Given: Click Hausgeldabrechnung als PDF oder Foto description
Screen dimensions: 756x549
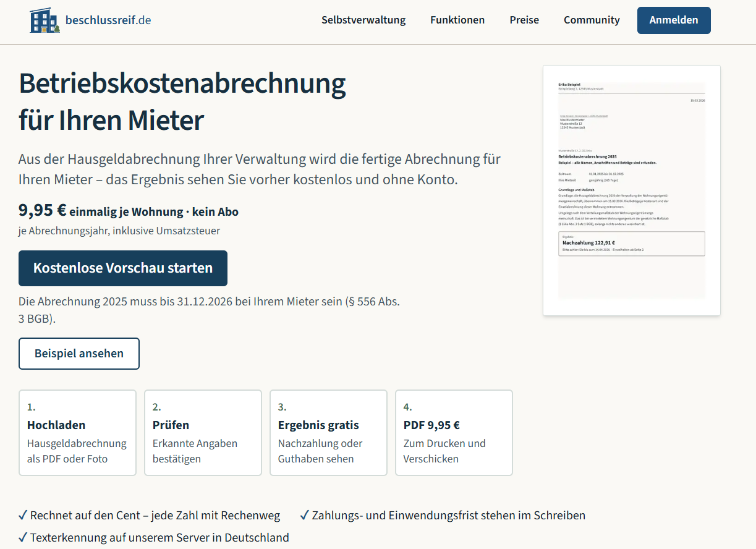Looking at the screenshot, I should point(77,451).
